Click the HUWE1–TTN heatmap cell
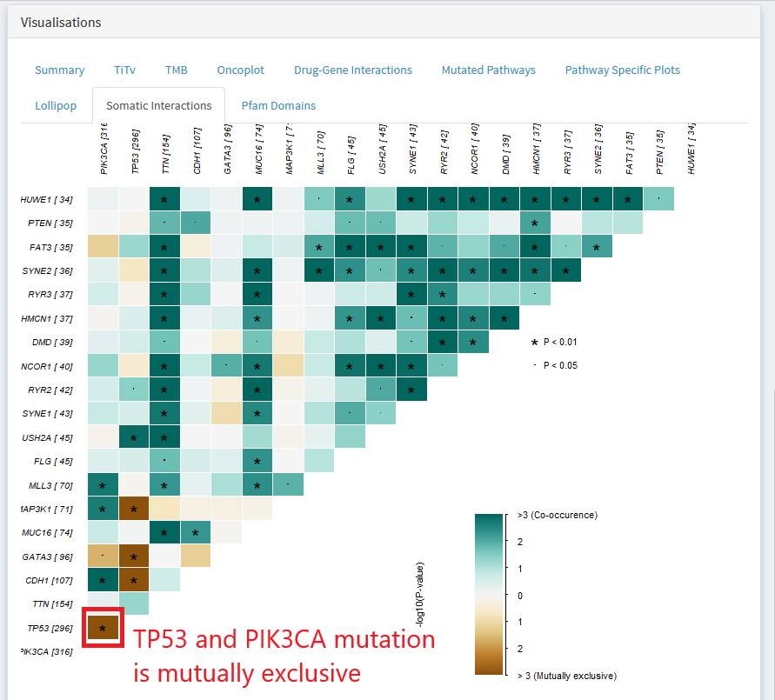 click(x=164, y=200)
